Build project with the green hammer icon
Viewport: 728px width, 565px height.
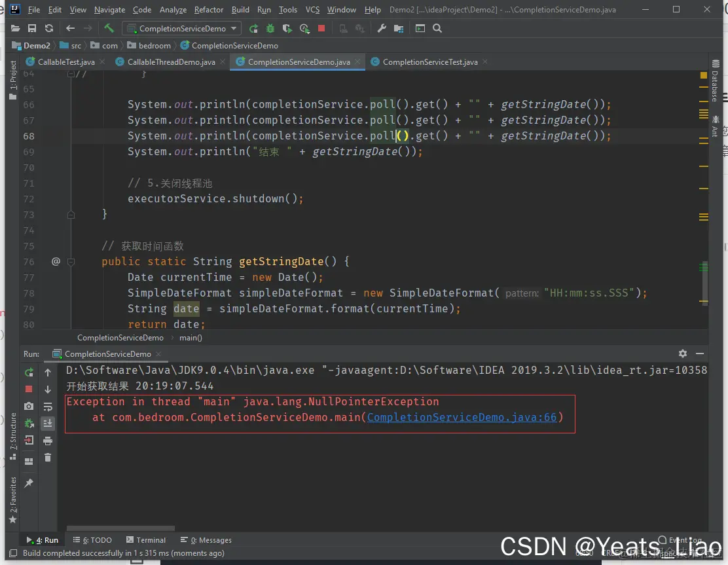(x=109, y=28)
